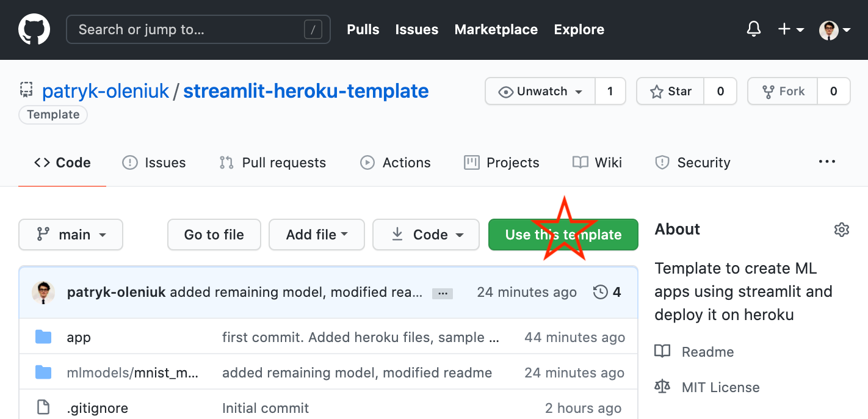Open the notifications bell
868x419 pixels.
point(754,29)
